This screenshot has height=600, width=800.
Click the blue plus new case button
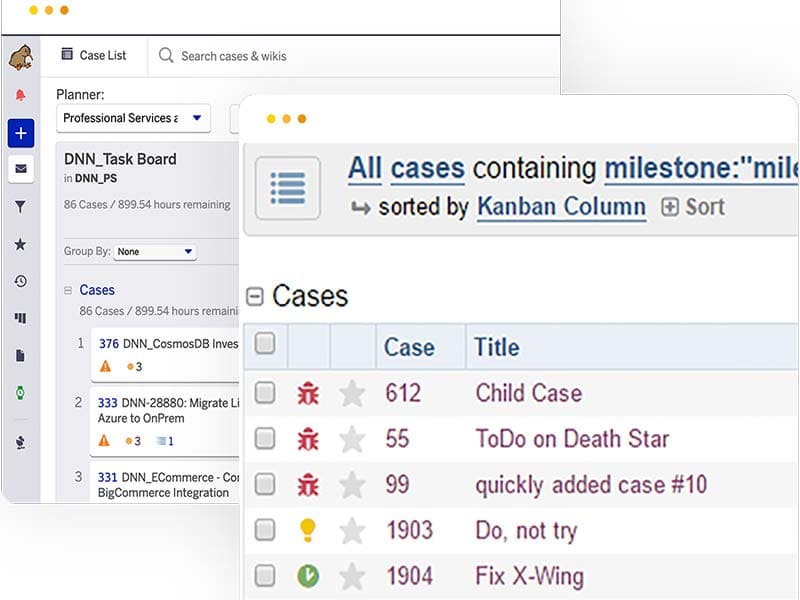tap(20, 132)
